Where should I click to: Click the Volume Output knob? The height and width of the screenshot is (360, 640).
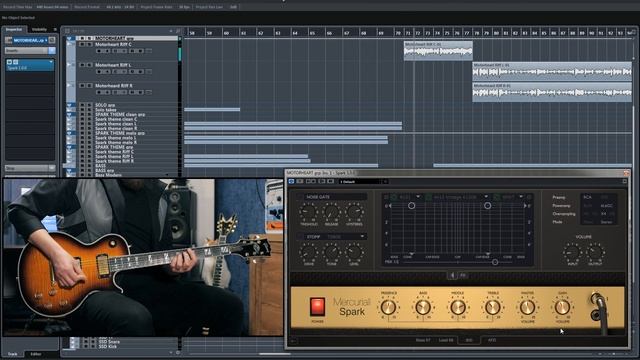click(595, 252)
